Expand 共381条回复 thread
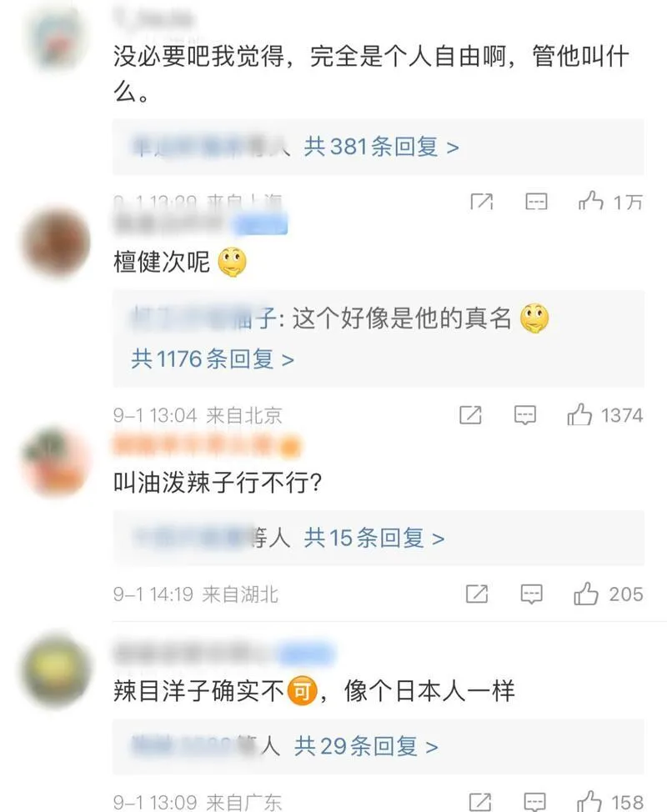Viewport: 667px width, 812px height. [x=381, y=147]
